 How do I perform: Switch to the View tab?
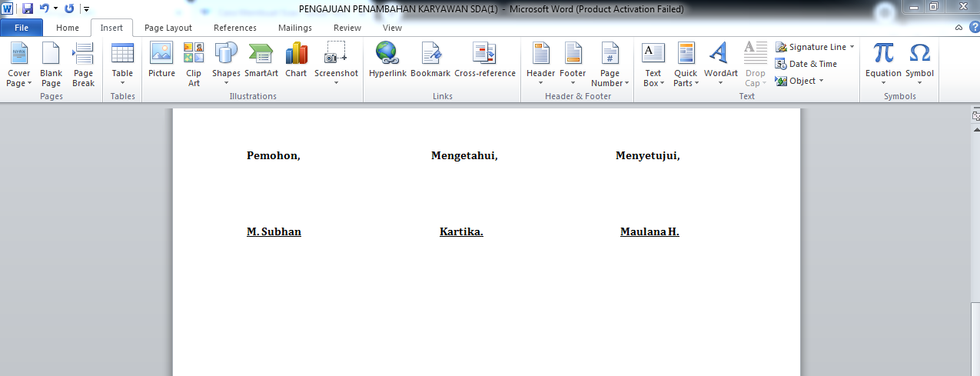tap(392, 28)
